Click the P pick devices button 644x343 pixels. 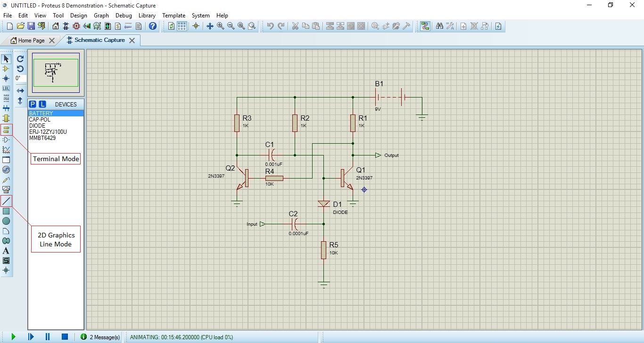coord(33,104)
